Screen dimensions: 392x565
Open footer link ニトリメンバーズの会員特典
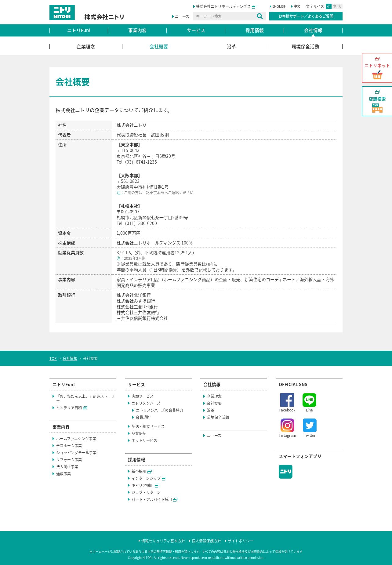coord(159,410)
